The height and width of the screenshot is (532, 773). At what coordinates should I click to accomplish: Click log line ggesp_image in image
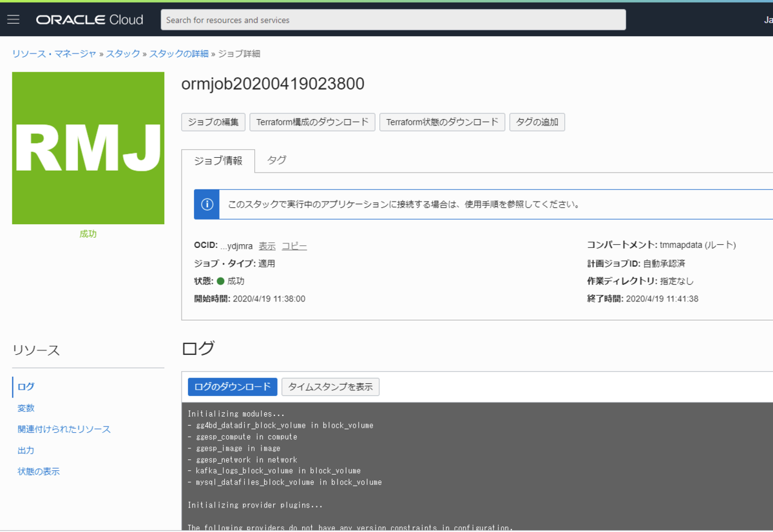234,449
